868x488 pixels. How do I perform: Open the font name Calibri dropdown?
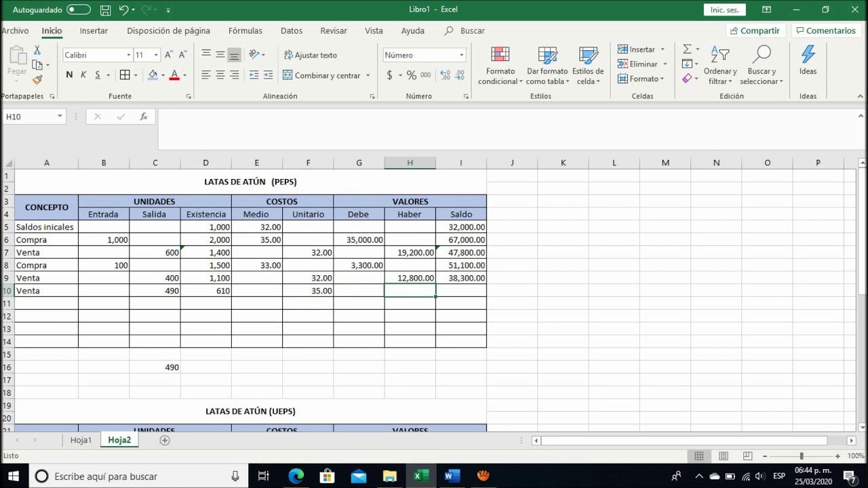click(x=128, y=55)
